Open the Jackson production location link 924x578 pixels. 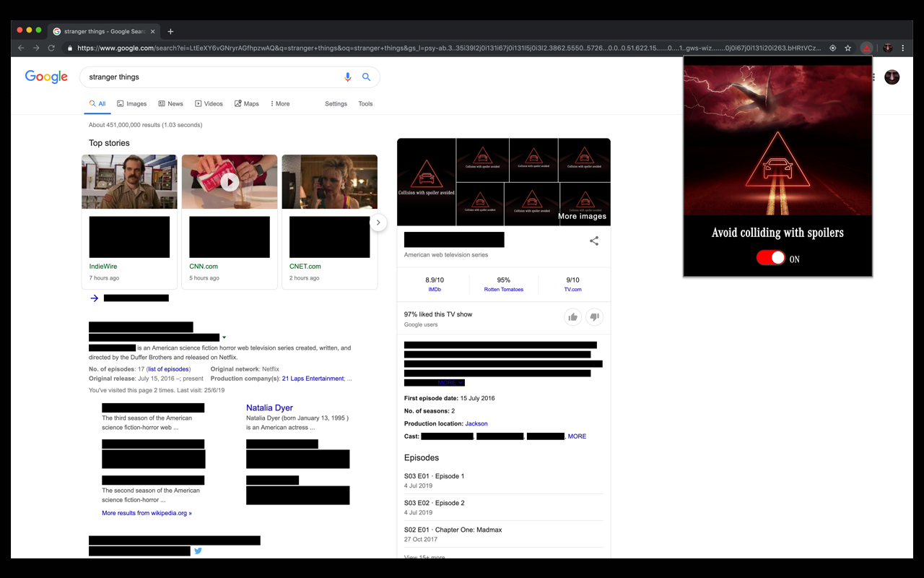(476, 423)
